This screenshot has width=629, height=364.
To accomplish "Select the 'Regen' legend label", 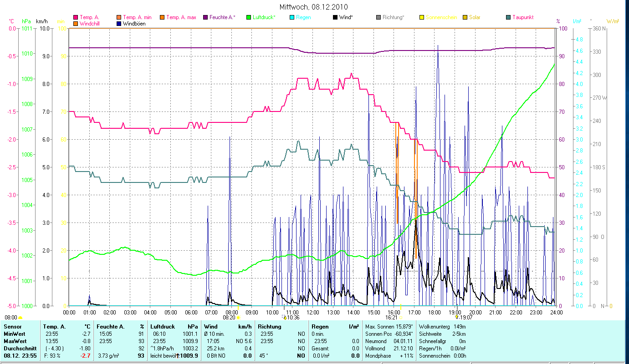I will click(x=303, y=17).
